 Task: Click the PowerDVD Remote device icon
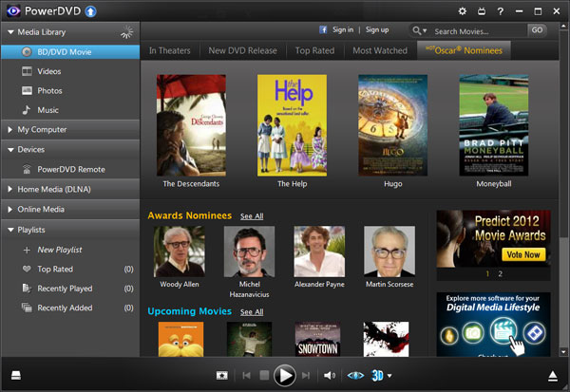(x=27, y=169)
